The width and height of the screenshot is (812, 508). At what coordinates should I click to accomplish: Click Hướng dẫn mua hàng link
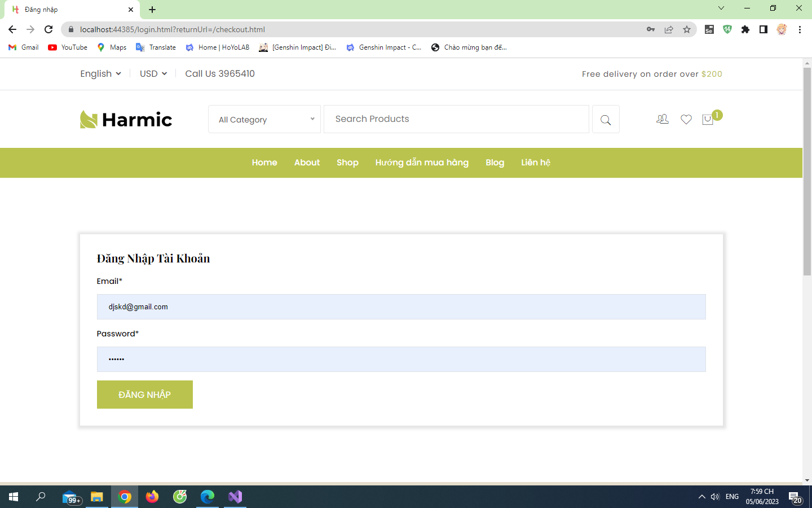coord(422,163)
